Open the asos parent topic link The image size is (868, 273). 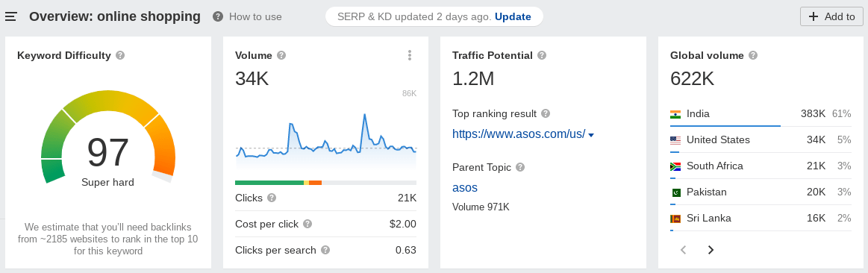click(x=465, y=188)
